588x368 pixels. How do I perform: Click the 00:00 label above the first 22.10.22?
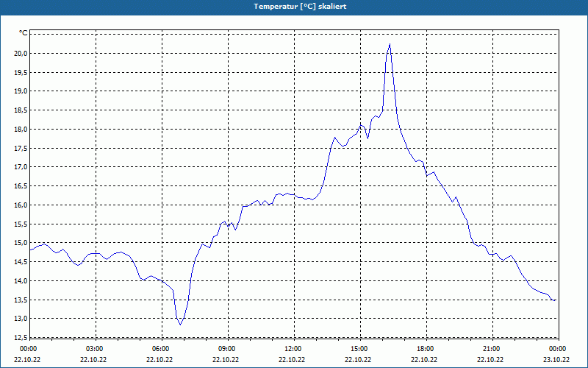(x=28, y=349)
